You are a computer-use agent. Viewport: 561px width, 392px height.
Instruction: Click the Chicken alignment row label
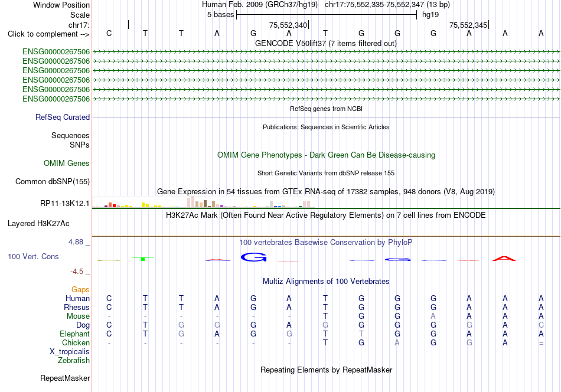pos(76,343)
